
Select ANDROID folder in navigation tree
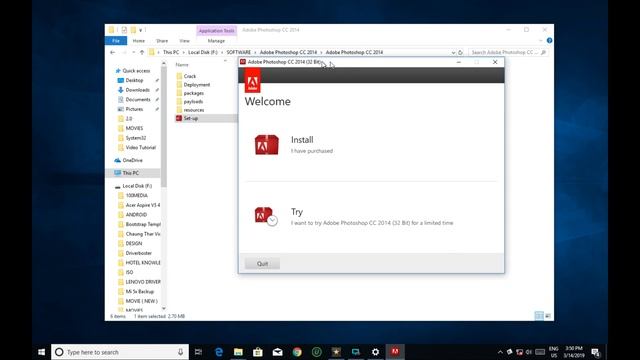pos(136,215)
